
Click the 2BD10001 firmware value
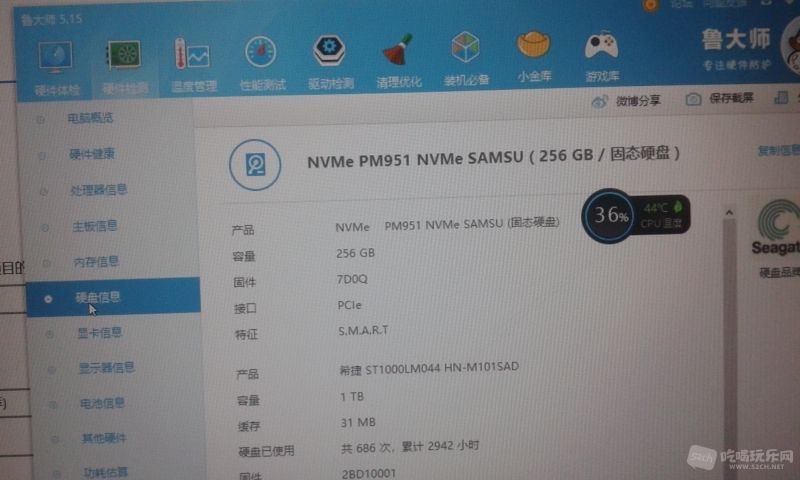tap(369, 474)
